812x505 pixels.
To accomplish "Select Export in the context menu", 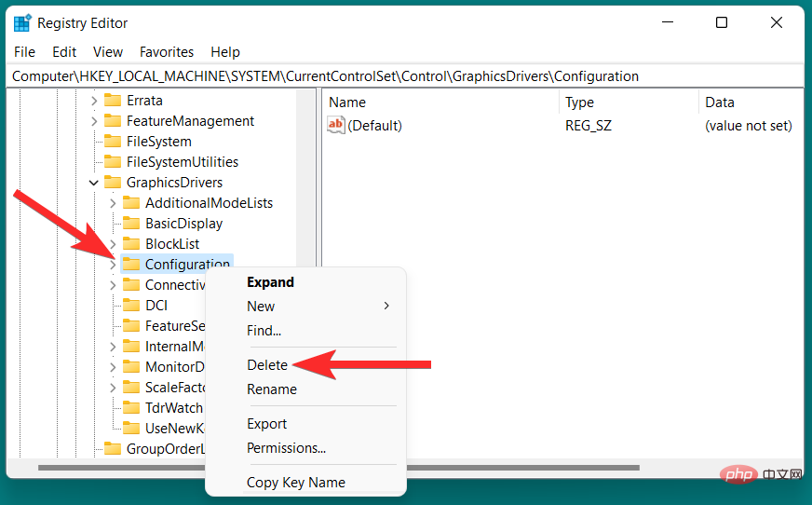I will coord(266,424).
